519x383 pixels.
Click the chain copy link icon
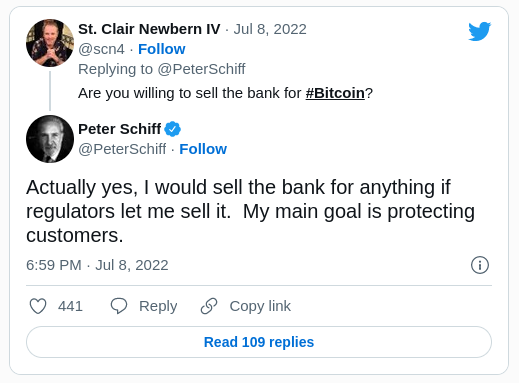[x=209, y=306]
